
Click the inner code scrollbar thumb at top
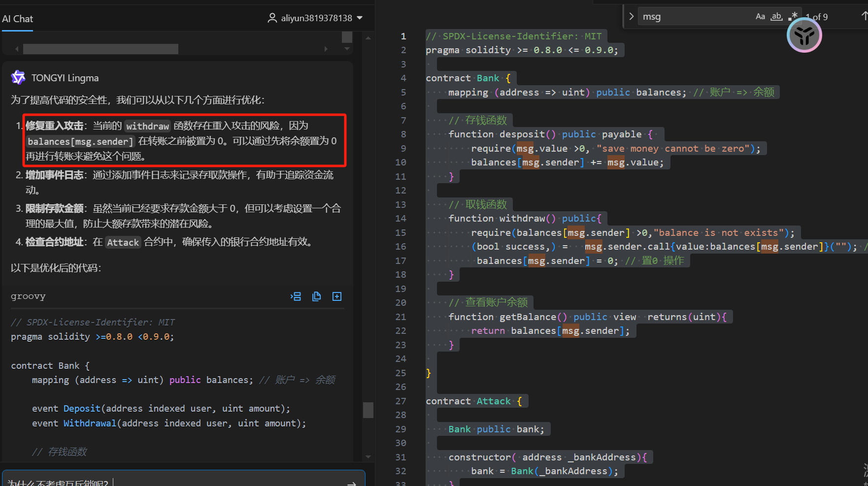tap(347, 37)
